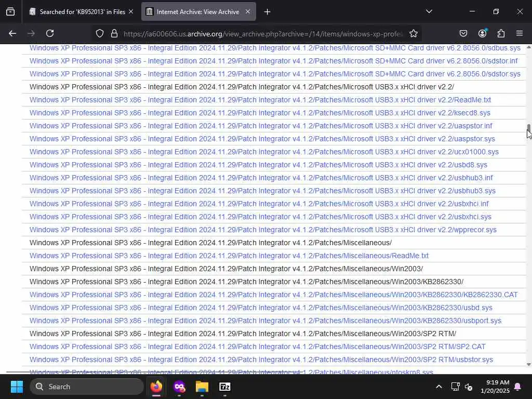Open usbxhci.inf file link
Screen dimensions: 532x399
[259, 204]
